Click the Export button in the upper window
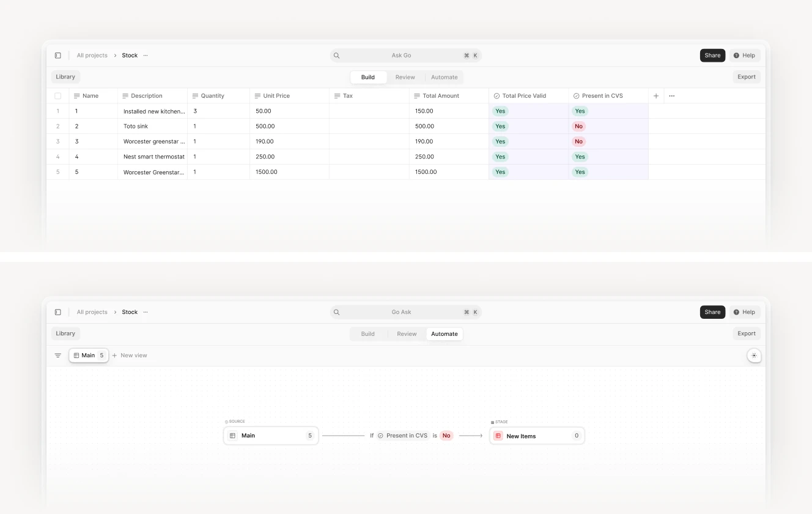This screenshot has height=514, width=812. (x=747, y=77)
